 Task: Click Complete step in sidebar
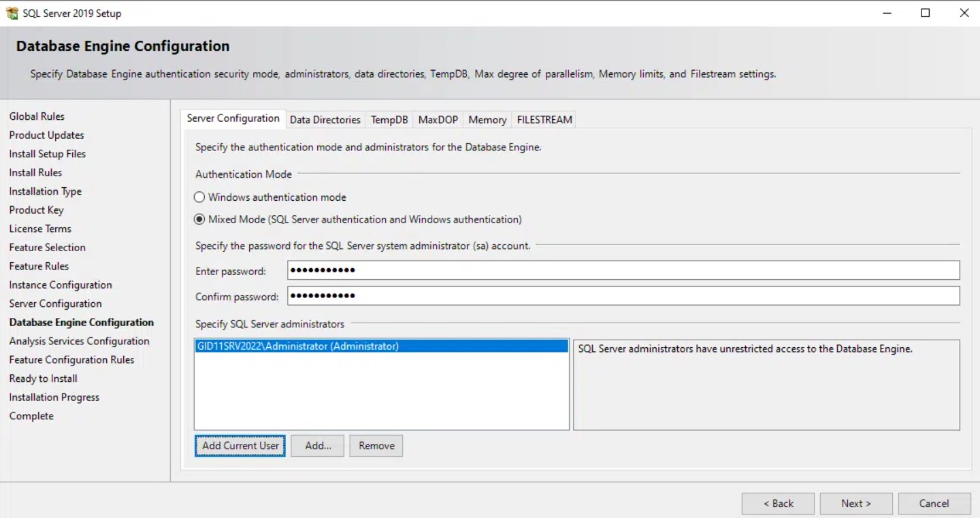[31, 416]
